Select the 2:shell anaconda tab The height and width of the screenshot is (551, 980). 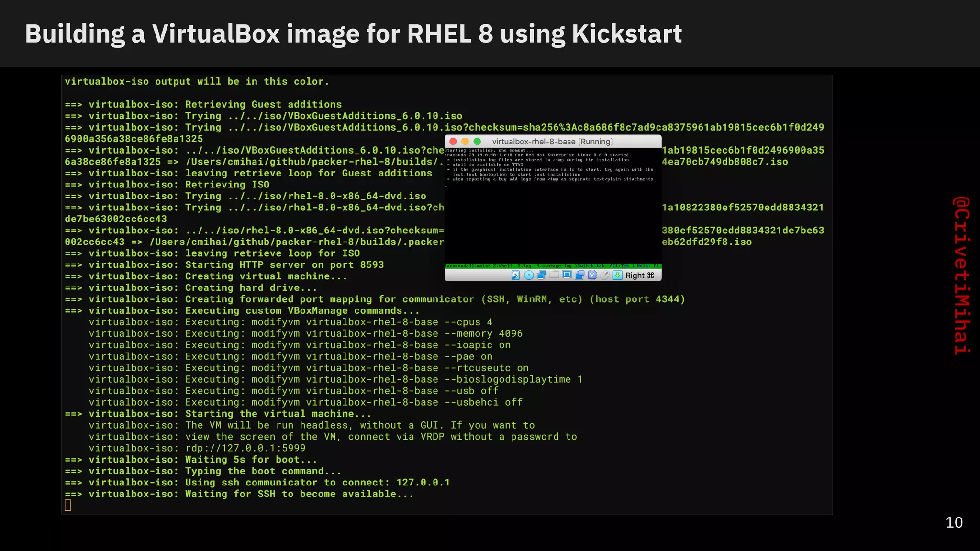[503, 266]
